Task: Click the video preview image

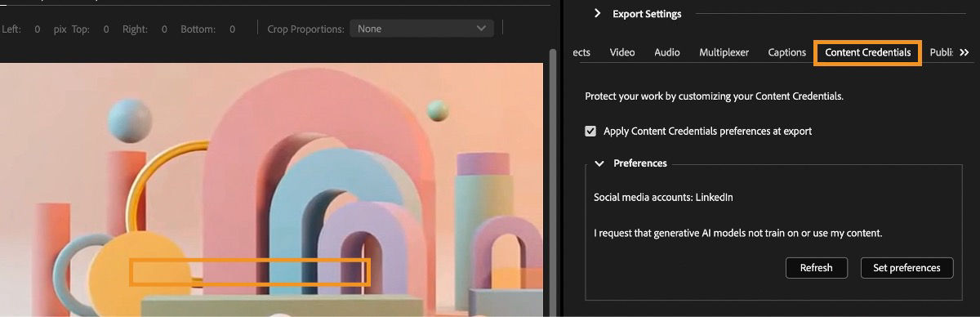Action: pyautogui.click(x=272, y=190)
